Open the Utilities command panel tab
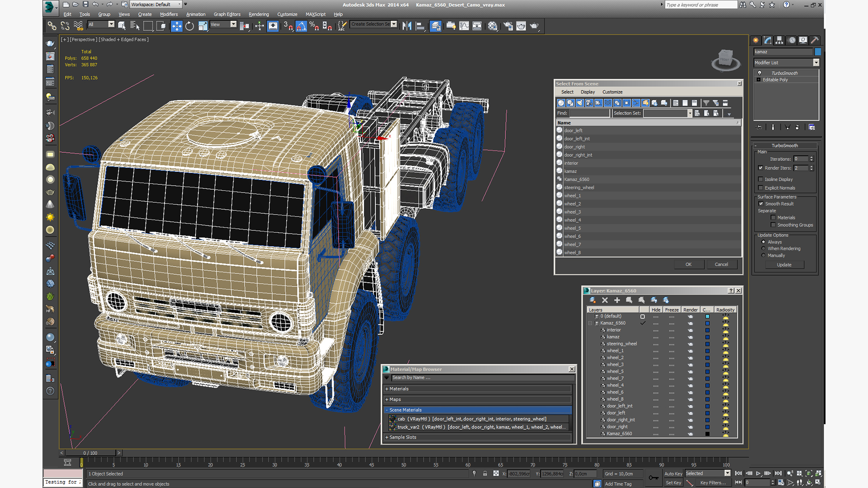 point(815,40)
